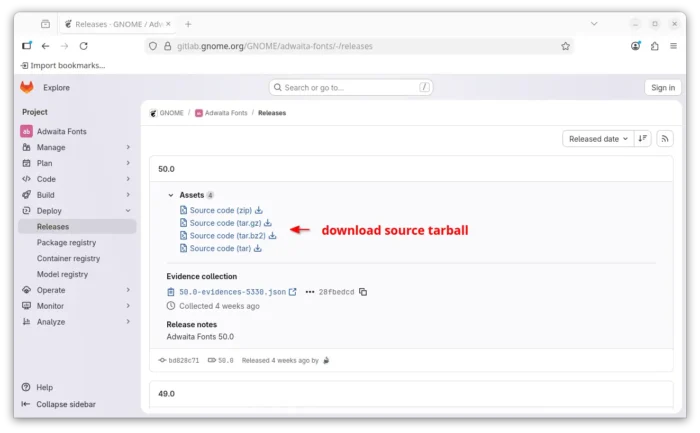Select Container registry in the sidebar
Screen dimensions: 700x433
68,258
